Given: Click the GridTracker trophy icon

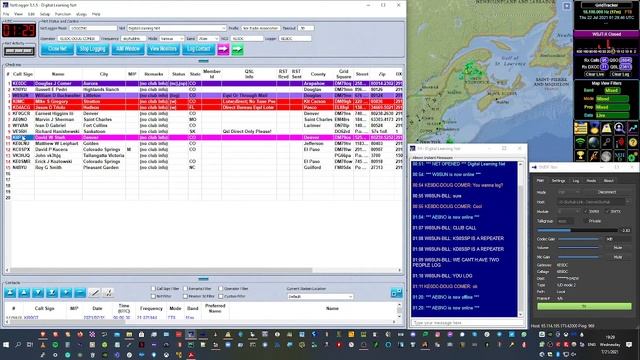Looking at the screenshot, I should [580, 156].
